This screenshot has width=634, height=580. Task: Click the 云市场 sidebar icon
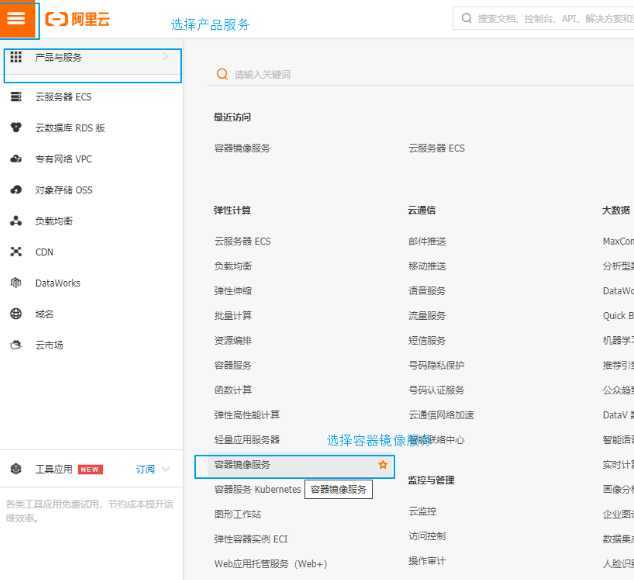[16, 345]
